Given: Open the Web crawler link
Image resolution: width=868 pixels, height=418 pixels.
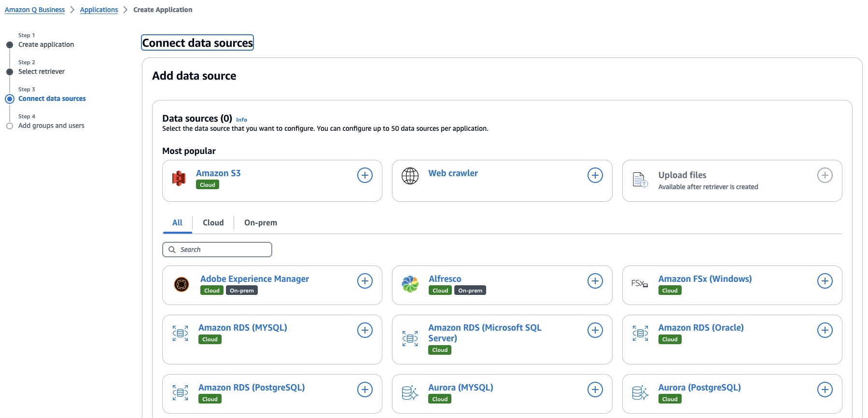Looking at the screenshot, I should pyautogui.click(x=453, y=173).
